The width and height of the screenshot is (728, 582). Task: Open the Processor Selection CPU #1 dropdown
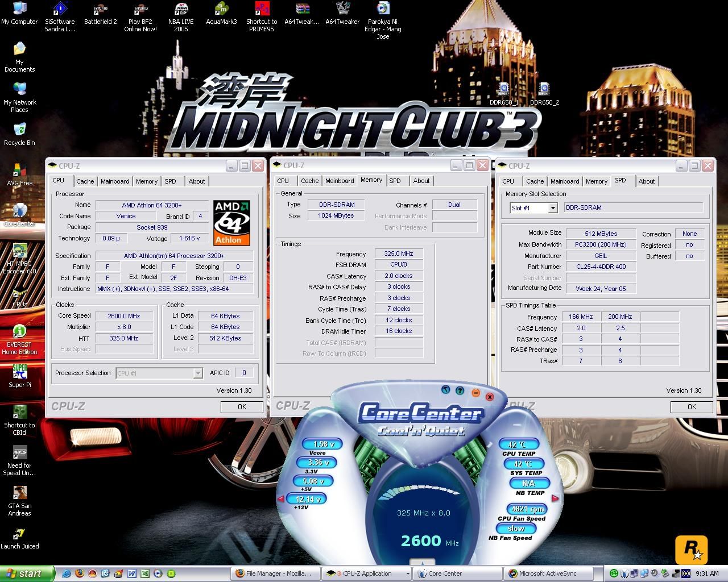(197, 373)
